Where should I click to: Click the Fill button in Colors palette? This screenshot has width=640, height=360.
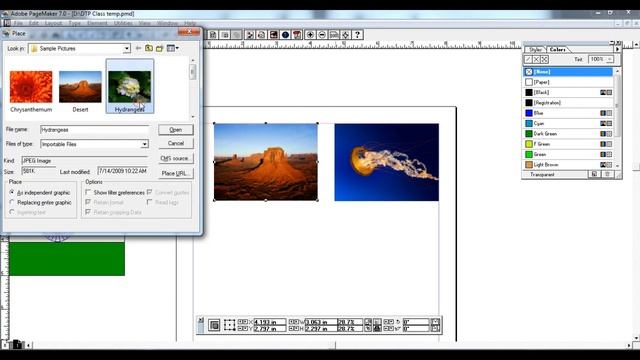536,60
